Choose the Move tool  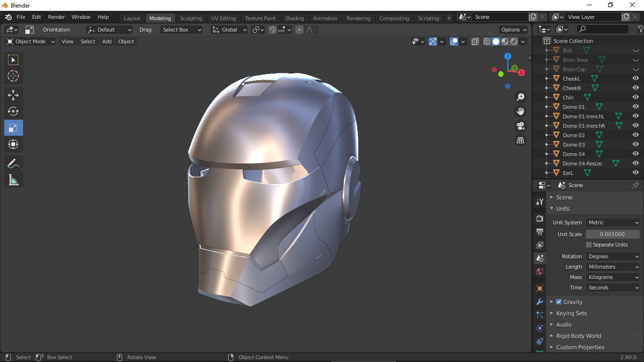tap(13, 95)
